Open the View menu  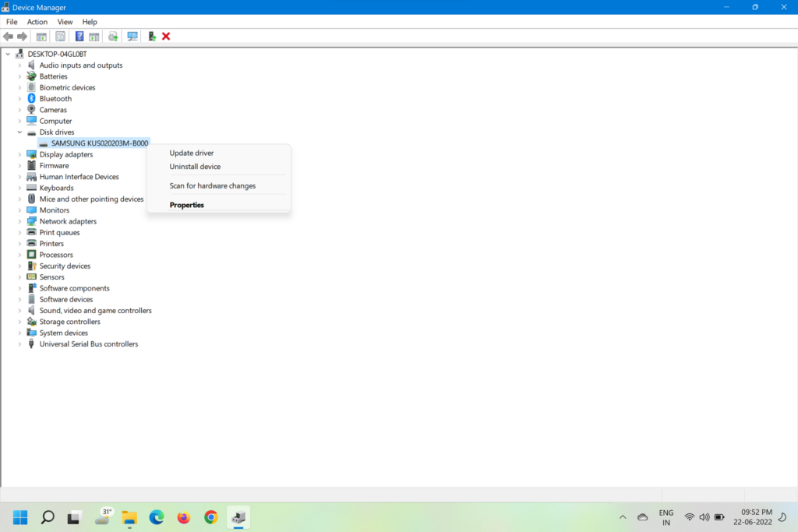click(x=65, y=22)
